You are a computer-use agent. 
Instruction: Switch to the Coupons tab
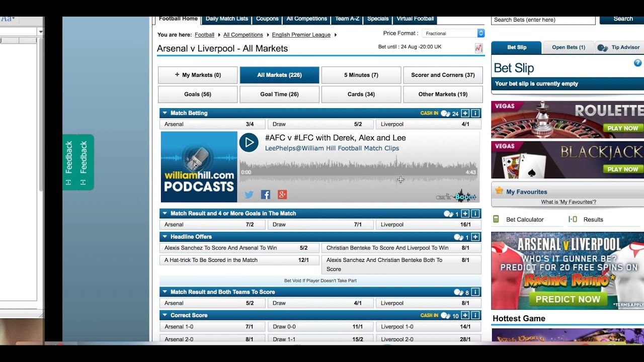[x=267, y=19]
